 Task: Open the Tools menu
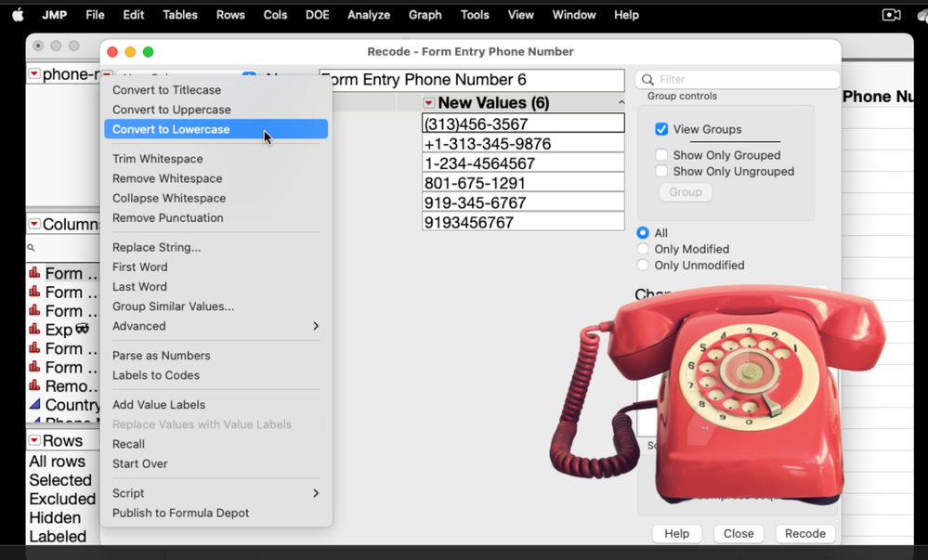click(x=475, y=15)
